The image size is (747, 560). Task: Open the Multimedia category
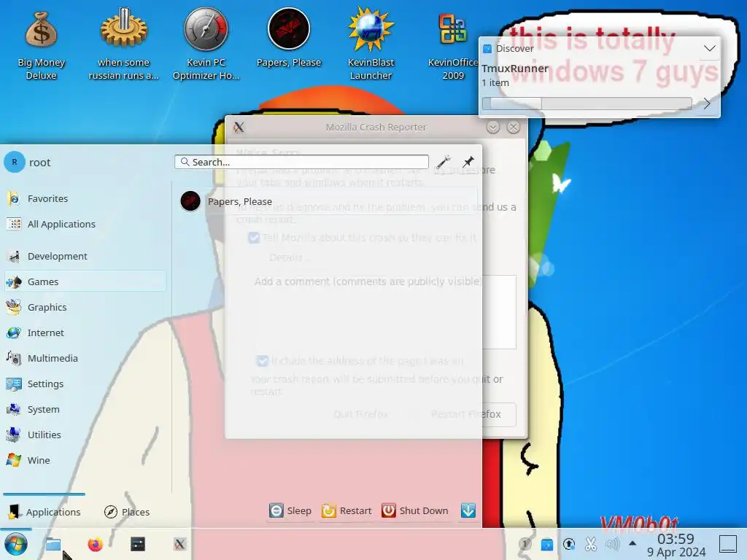click(x=86, y=358)
